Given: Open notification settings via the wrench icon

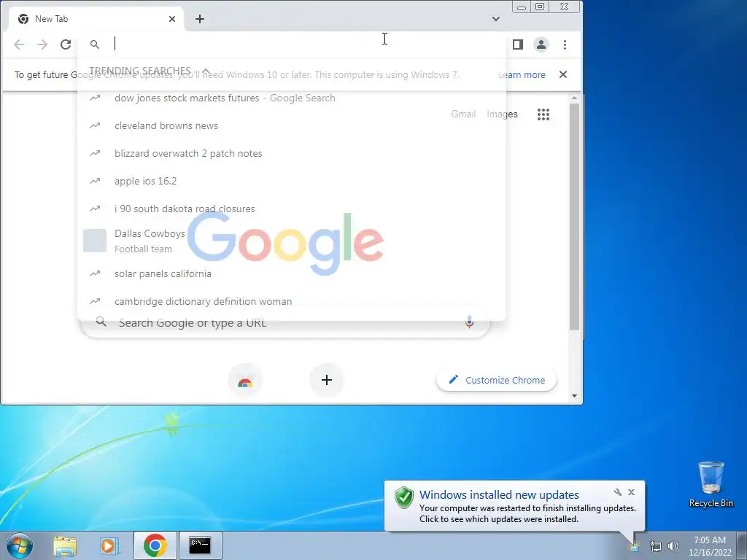Looking at the screenshot, I should point(617,492).
